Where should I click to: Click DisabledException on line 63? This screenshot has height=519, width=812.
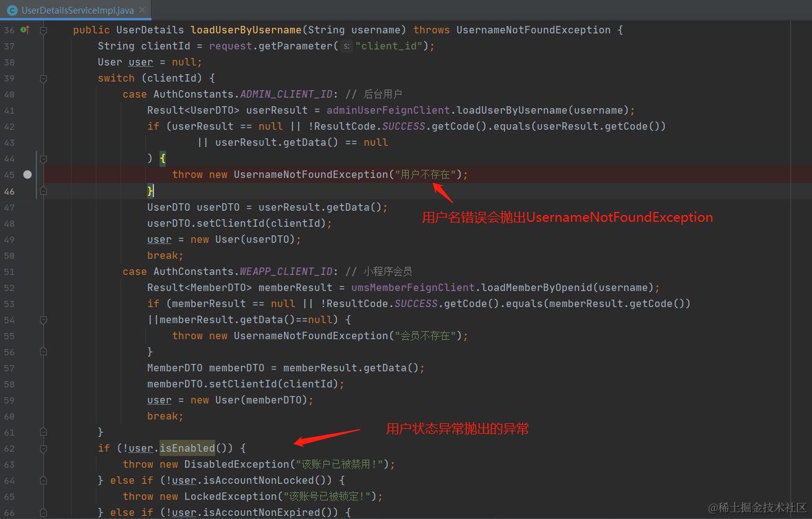coord(237,464)
